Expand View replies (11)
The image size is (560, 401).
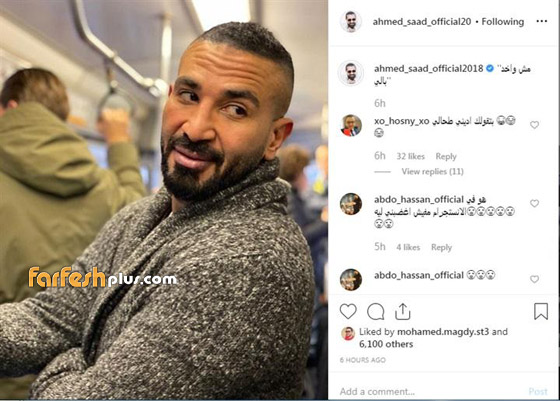[x=432, y=172]
